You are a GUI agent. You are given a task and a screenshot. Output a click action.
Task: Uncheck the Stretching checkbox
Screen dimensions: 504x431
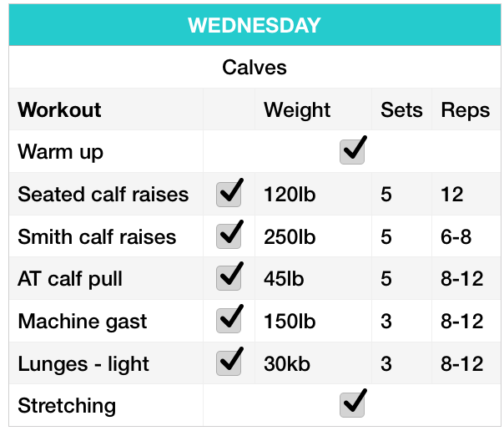pyautogui.click(x=352, y=405)
